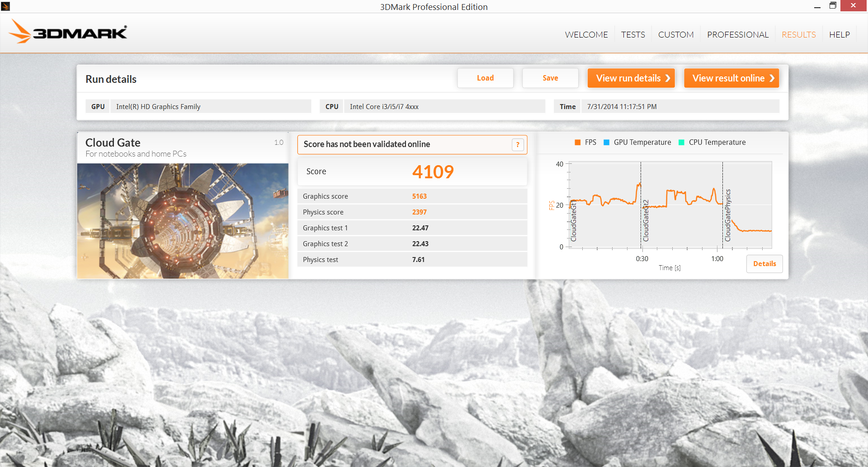Viewport: 868px width, 467px height.
Task: Click the Physics score row 2397
Action: (x=412, y=212)
